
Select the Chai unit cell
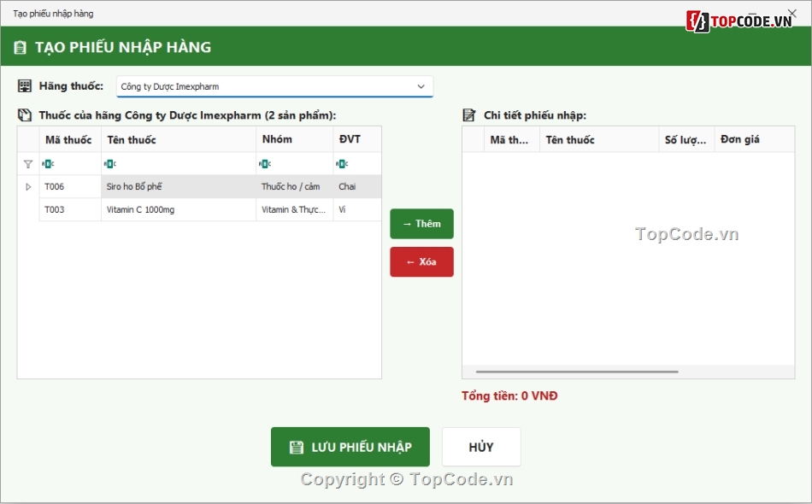(x=357, y=187)
